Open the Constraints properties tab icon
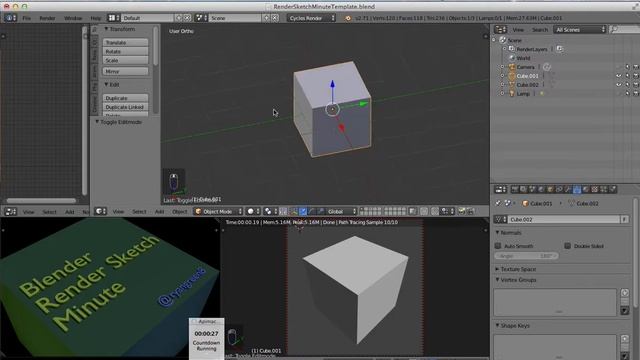The height and width of the screenshot is (360, 640). click(x=559, y=189)
